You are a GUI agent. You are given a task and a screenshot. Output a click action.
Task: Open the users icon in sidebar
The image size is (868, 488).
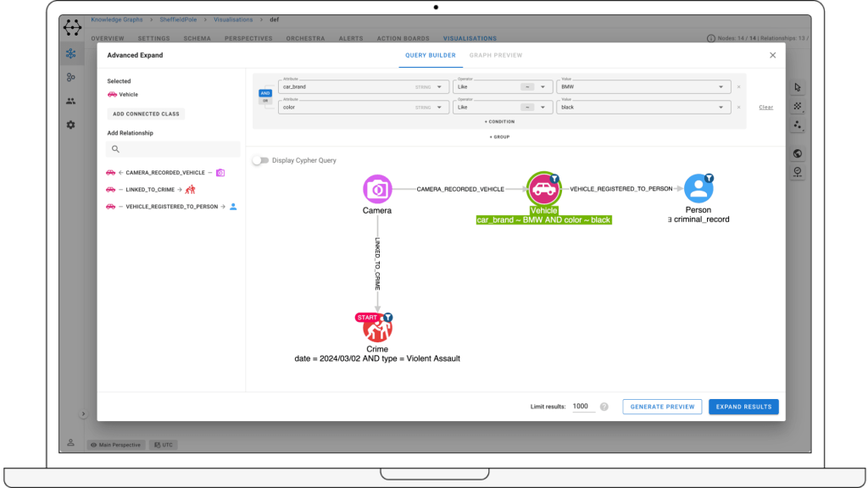coord(71,102)
